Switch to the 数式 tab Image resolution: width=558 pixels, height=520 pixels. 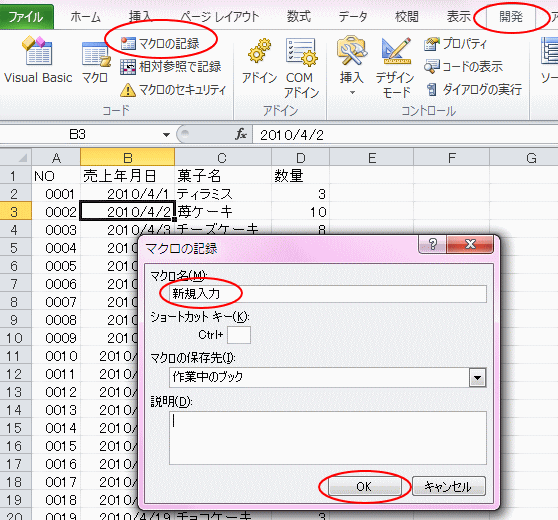pos(299,17)
